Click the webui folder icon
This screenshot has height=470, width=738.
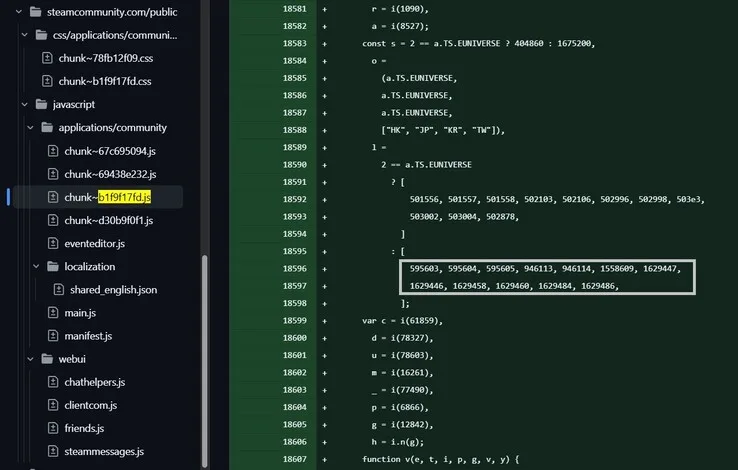pos(47,359)
